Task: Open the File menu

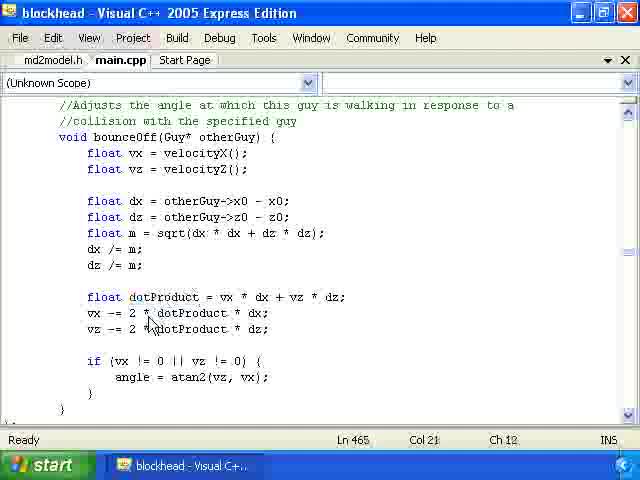Action: click(x=20, y=38)
